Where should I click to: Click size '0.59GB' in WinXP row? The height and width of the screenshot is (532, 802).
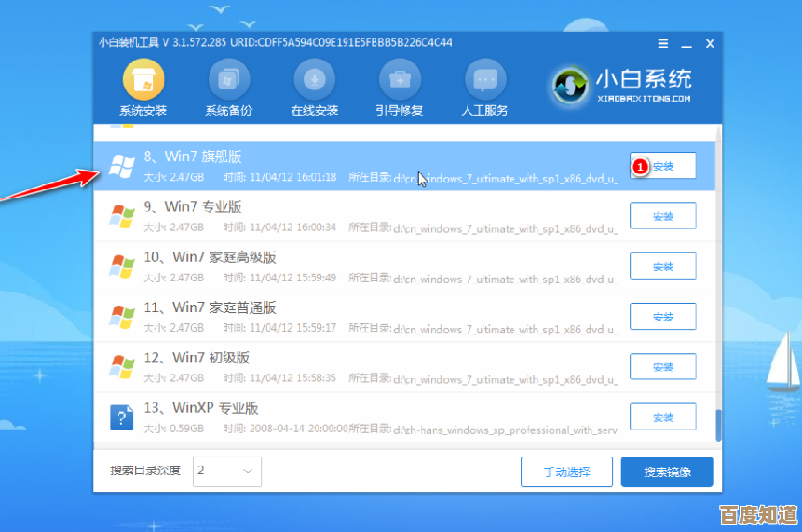[186, 429]
